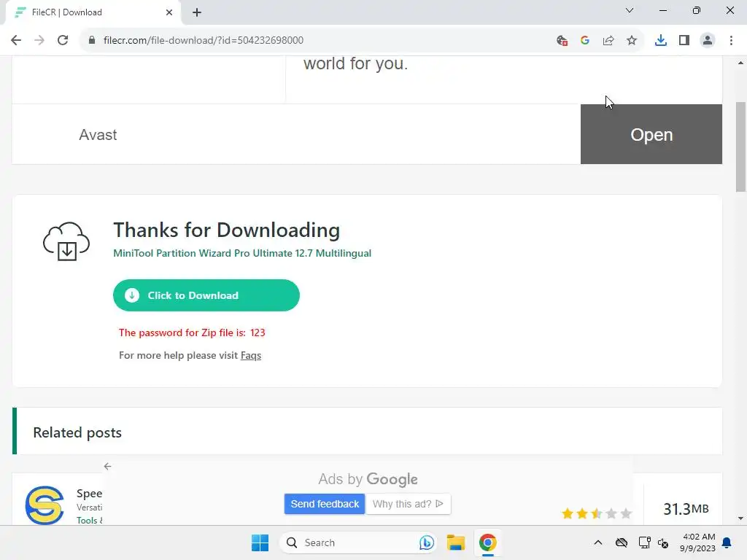Open the MiniTool Partition Wizard Pro link
Image resolution: width=747 pixels, height=560 pixels.
coord(242,253)
